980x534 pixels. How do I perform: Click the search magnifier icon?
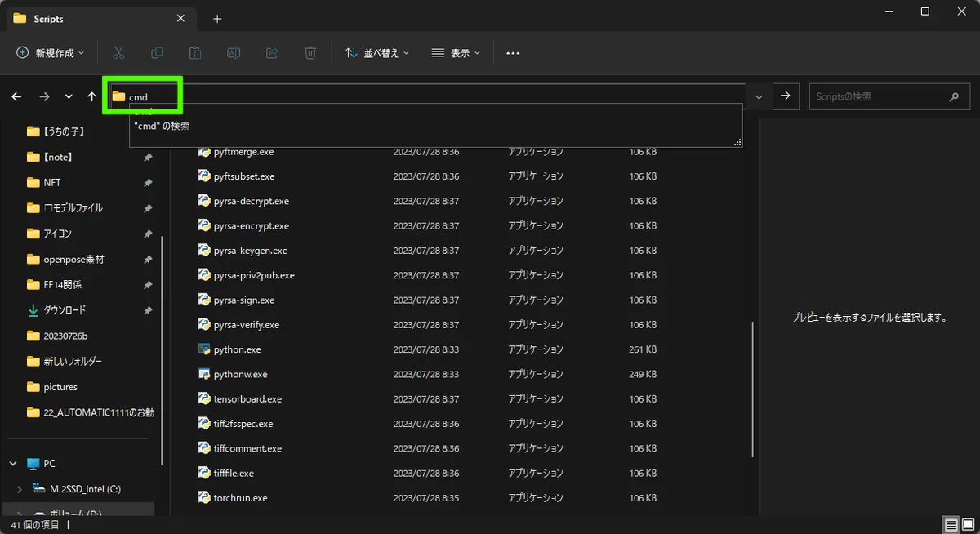coord(954,96)
